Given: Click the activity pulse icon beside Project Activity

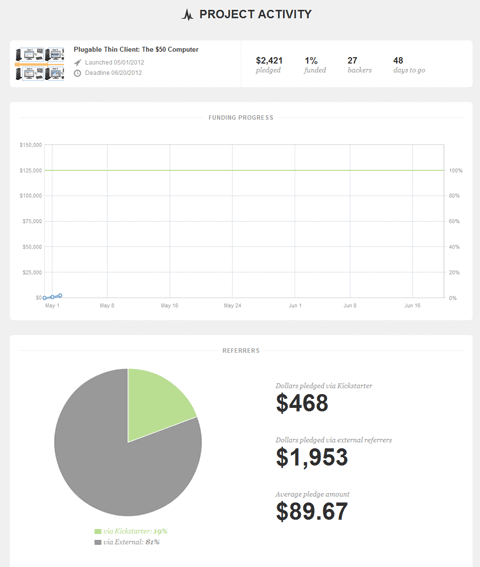Looking at the screenshot, I should pyautogui.click(x=187, y=14).
